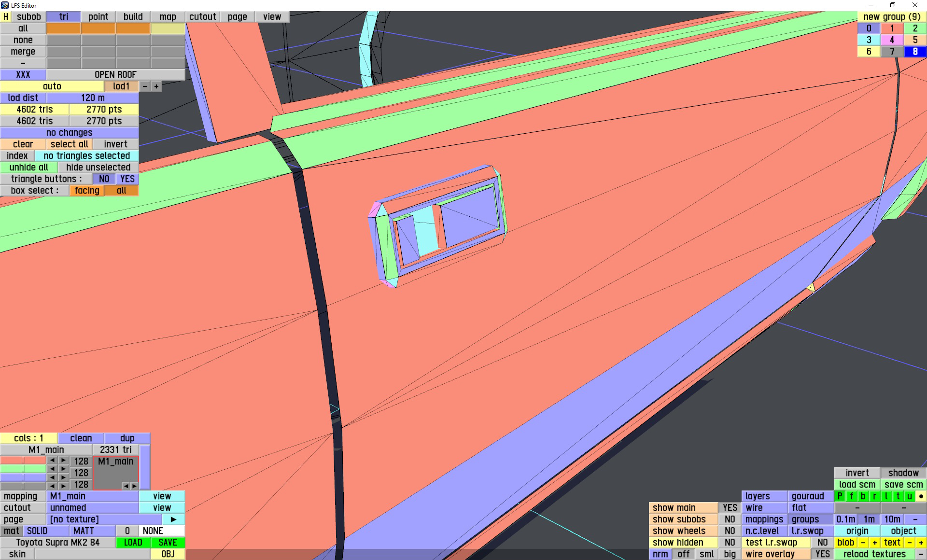Click the 'f' front view button

click(x=851, y=496)
